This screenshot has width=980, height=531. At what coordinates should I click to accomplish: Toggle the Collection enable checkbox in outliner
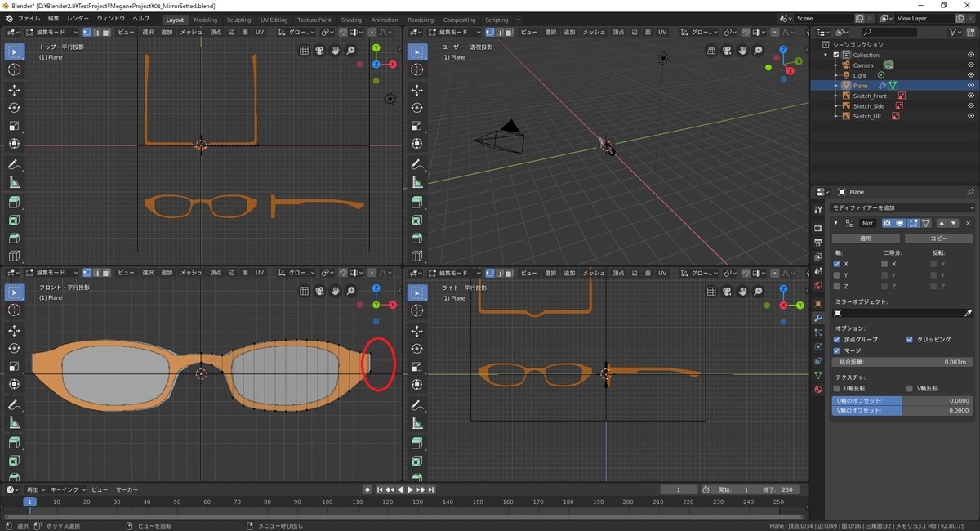(836, 55)
